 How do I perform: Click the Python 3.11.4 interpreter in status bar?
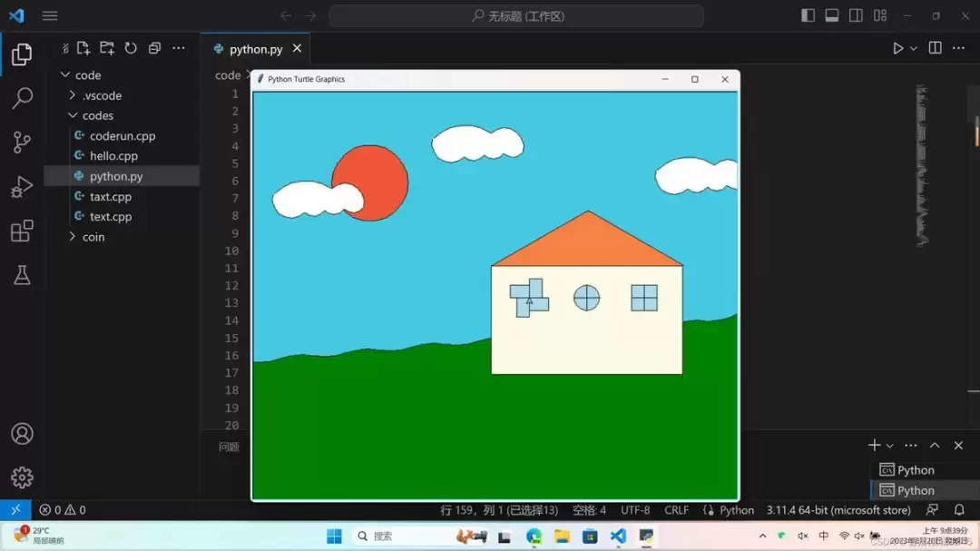click(x=819, y=510)
